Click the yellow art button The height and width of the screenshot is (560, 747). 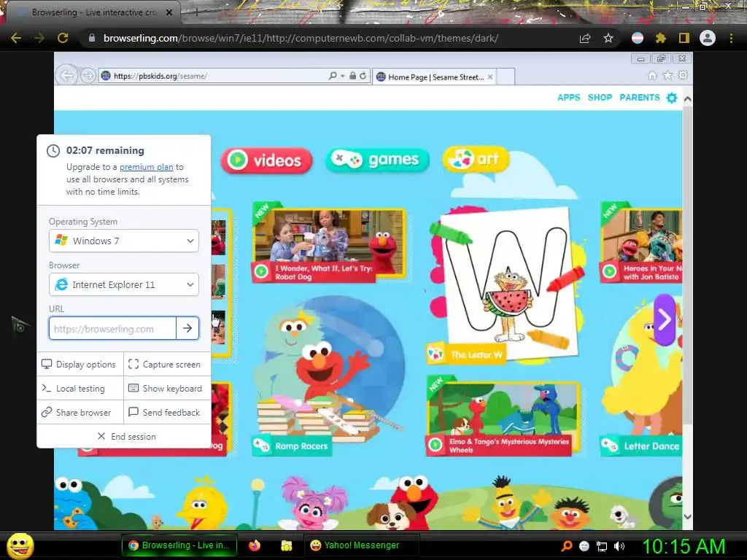[476, 158]
